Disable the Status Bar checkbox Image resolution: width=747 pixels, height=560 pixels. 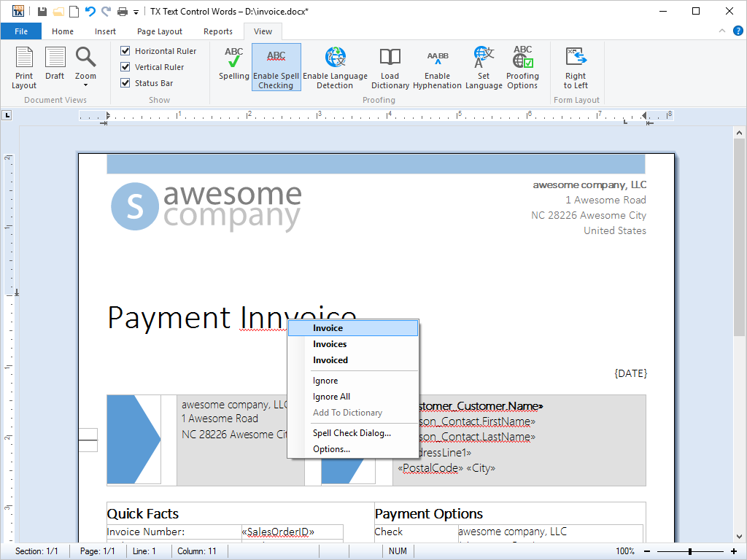[125, 83]
